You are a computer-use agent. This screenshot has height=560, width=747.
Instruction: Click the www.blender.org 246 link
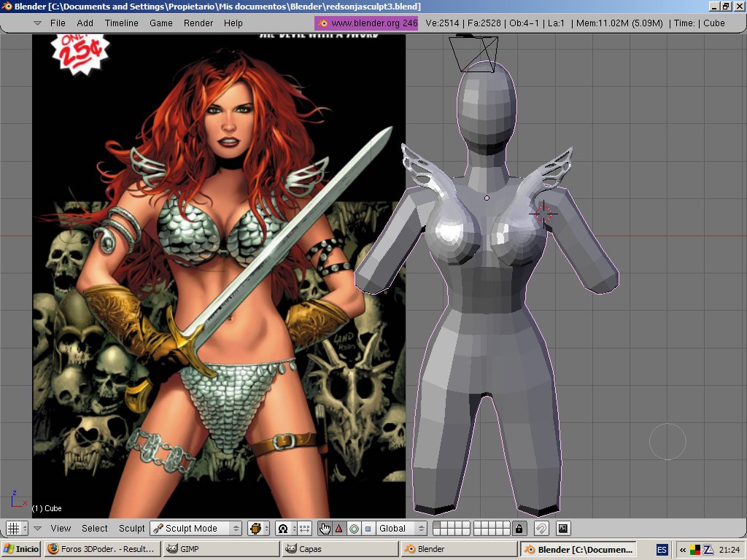click(366, 23)
